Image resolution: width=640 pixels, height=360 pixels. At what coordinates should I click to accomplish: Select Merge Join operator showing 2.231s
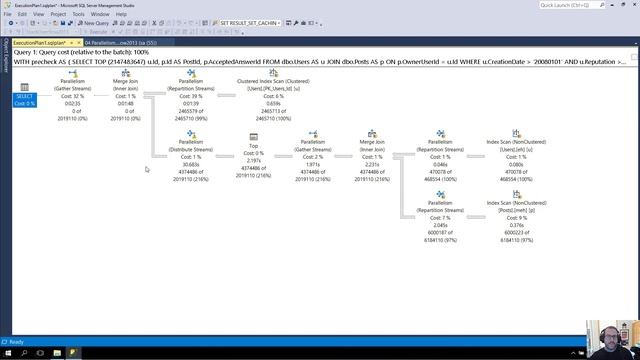372,156
